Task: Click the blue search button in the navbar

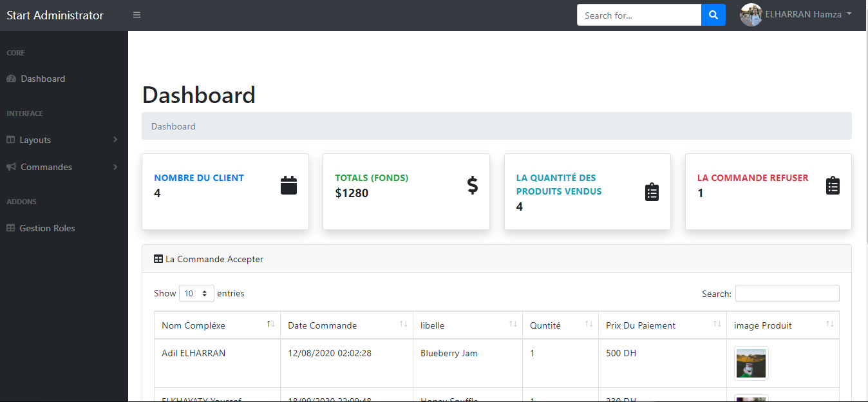Action: [x=713, y=14]
